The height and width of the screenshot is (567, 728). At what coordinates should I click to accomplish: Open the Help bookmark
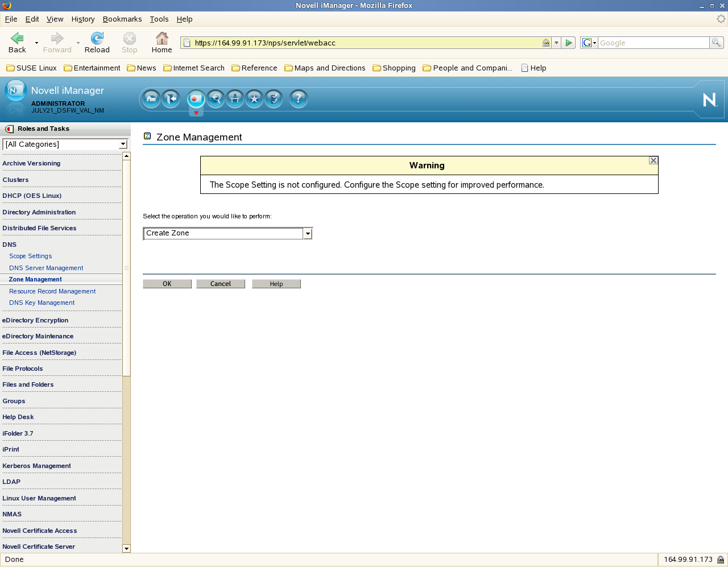pyautogui.click(x=533, y=68)
